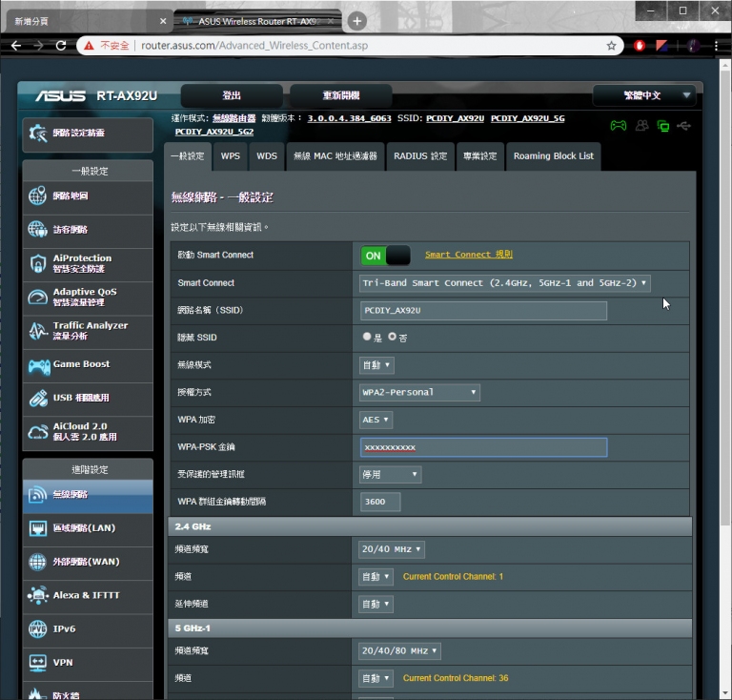Click the red extension icon in toolbar

[640, 45]
